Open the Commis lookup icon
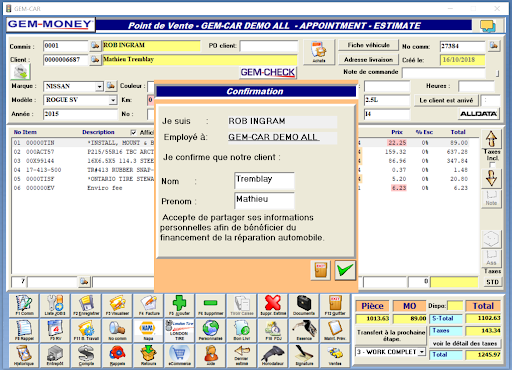512x370 pixels. pyautogui.click(x=95, y=46)
